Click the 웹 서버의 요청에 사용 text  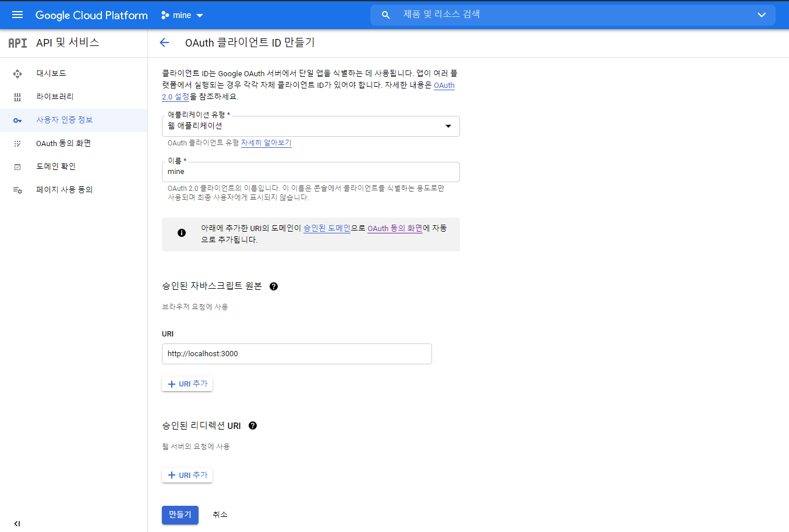(196, 446)
